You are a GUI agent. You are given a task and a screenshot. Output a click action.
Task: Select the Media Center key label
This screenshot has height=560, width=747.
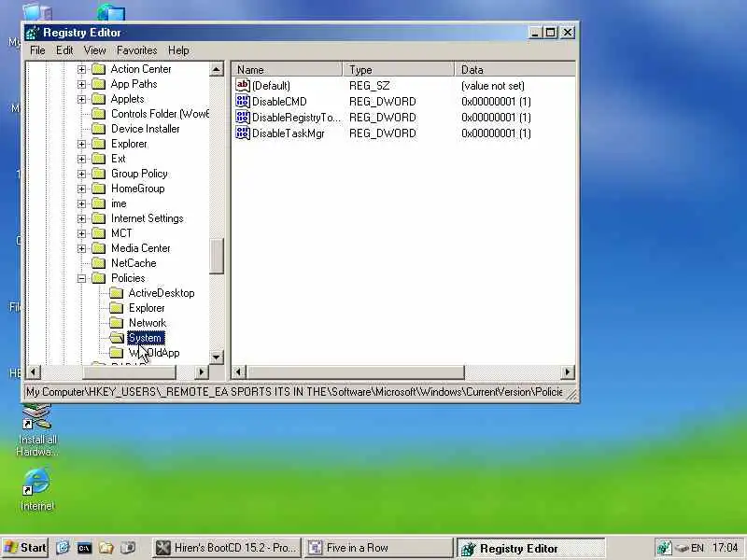click(x=141, y=248)
